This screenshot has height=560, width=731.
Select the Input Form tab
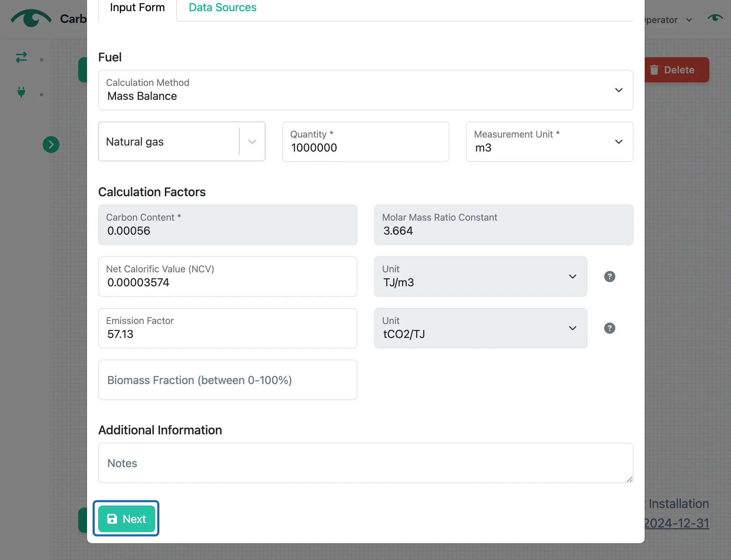click(x=137, y=8)
